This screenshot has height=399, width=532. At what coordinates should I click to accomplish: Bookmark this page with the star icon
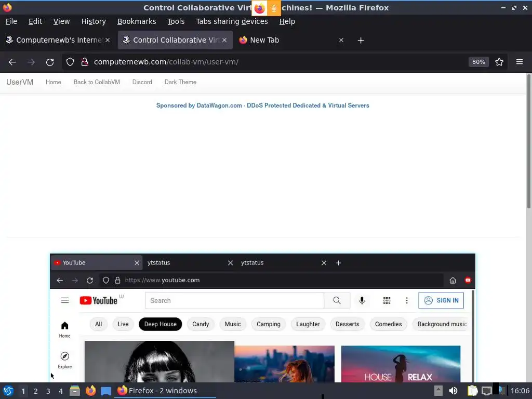click(499, 62)
